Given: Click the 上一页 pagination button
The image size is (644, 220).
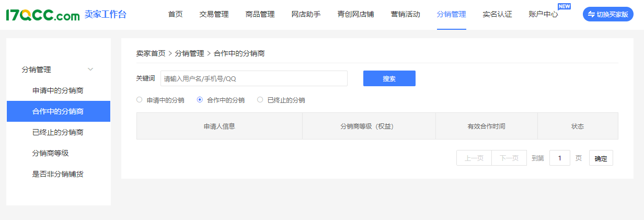Looking at the screenshot, I should 474,158.
